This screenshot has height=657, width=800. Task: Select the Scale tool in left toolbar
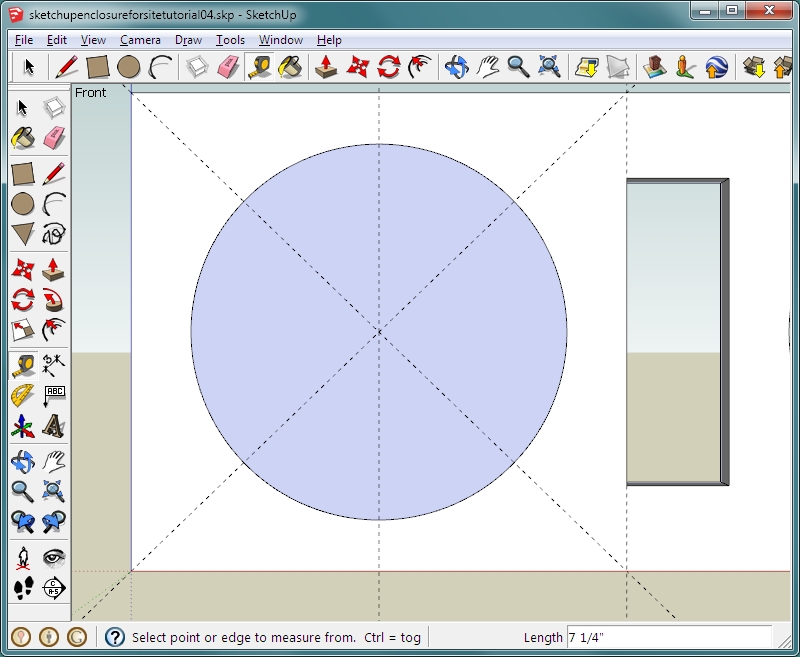point(23,330)
